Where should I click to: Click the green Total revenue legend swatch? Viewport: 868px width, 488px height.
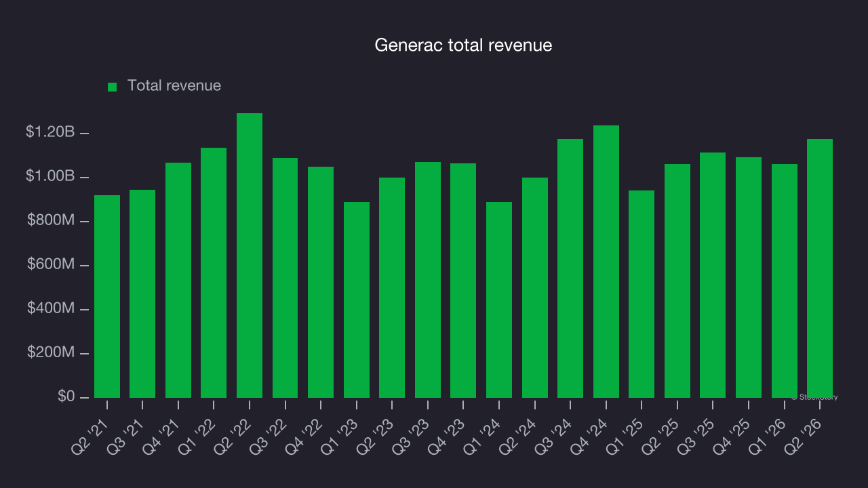tap(113, 87)
